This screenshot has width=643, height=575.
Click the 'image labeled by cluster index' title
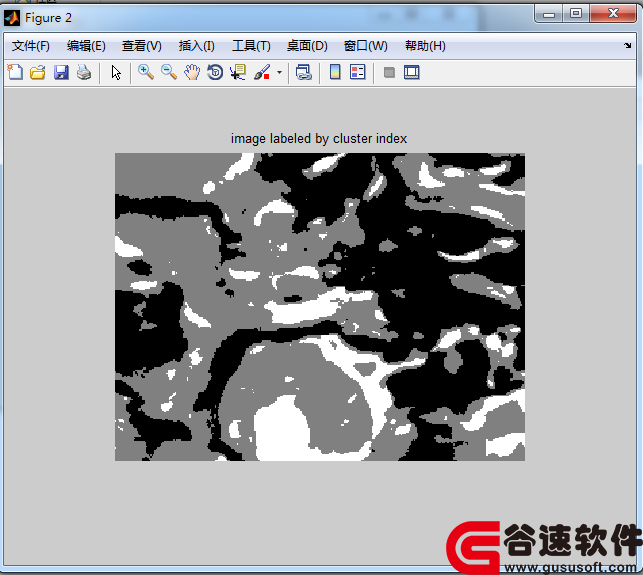(319, 139)
